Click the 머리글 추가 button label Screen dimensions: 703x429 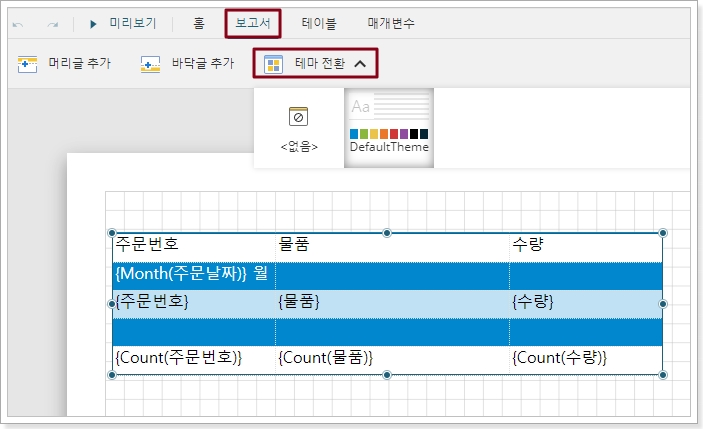click(x=80, y=65)
